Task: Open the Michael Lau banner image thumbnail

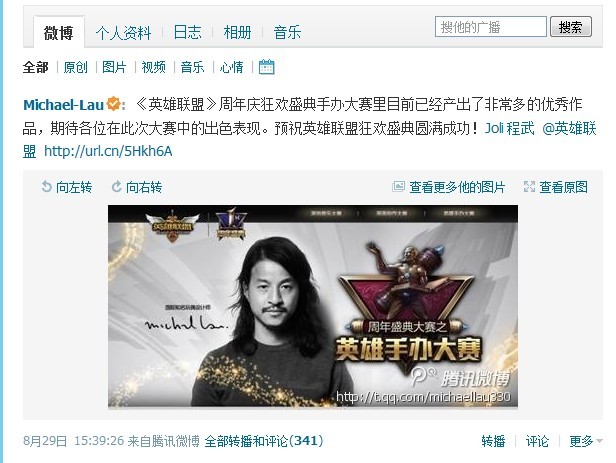Action: click(x=313, y=306)
